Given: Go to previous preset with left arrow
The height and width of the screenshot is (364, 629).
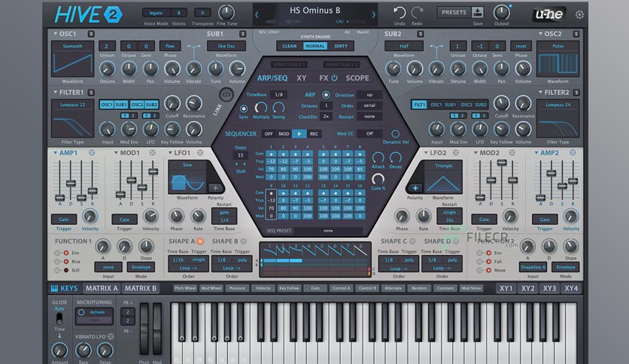Looking at the screenshot, I should (x=257, y=15).
